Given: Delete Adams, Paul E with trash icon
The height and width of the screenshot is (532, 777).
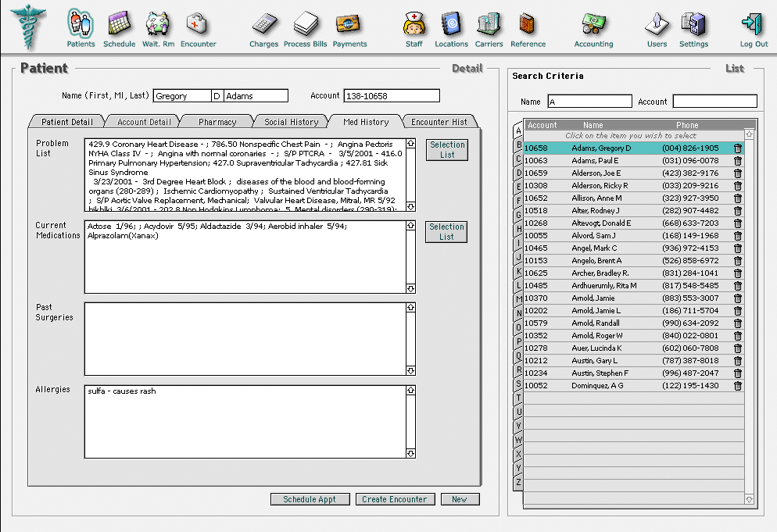Looking at the screenshot, I should click(x=738, y=160).
